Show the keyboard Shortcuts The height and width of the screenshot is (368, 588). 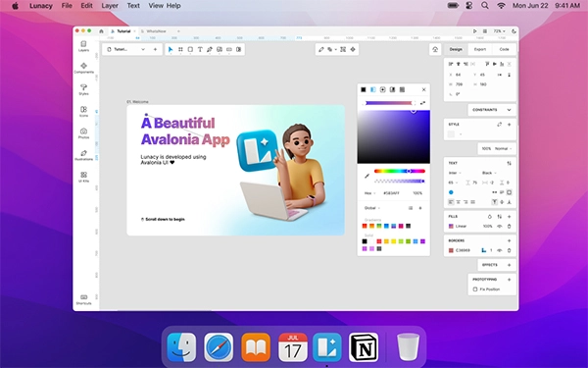tap(83, 299)
